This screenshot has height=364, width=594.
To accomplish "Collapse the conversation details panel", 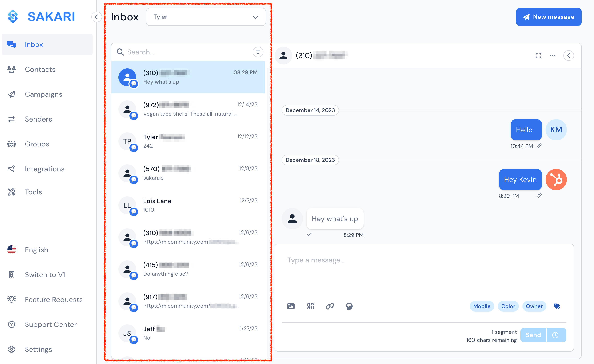I will 568,55.
